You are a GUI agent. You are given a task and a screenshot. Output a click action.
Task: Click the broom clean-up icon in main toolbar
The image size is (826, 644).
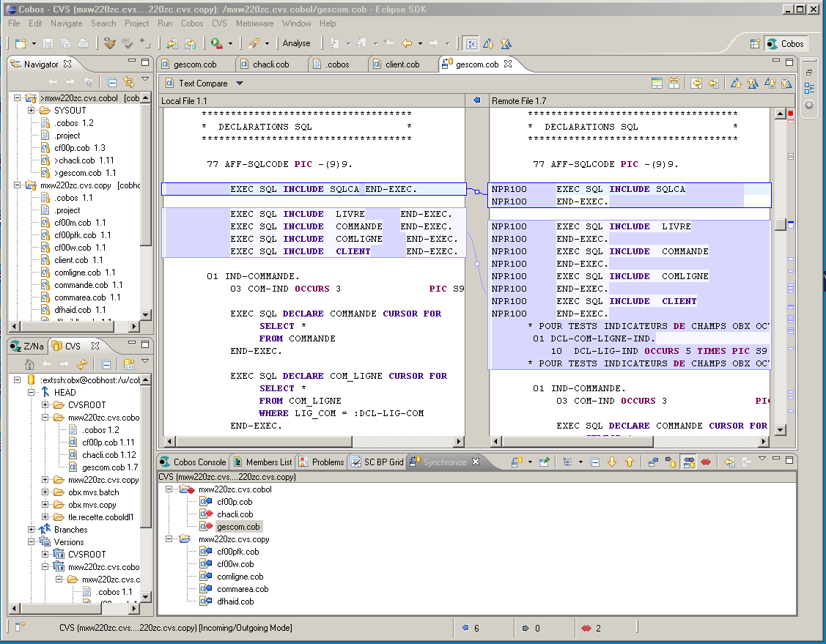(x=110, y=44)
